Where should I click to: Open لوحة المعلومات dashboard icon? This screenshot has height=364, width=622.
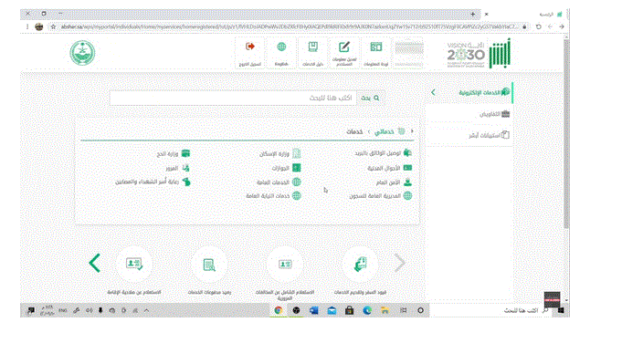tap(375, 47)
